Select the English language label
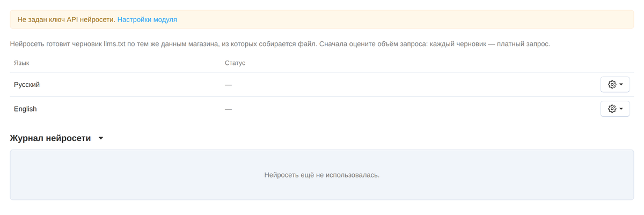Viewport: 644px width, 215px height. (25, 109)
